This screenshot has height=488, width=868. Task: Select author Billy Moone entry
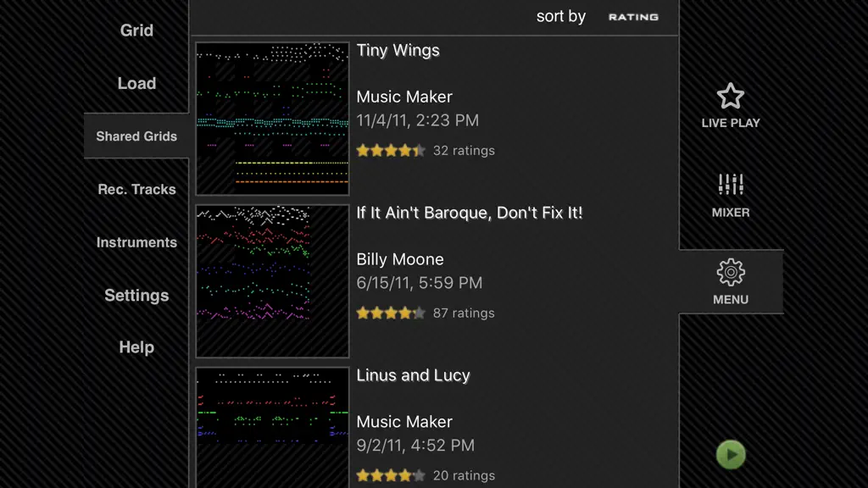tap(400, 259)
